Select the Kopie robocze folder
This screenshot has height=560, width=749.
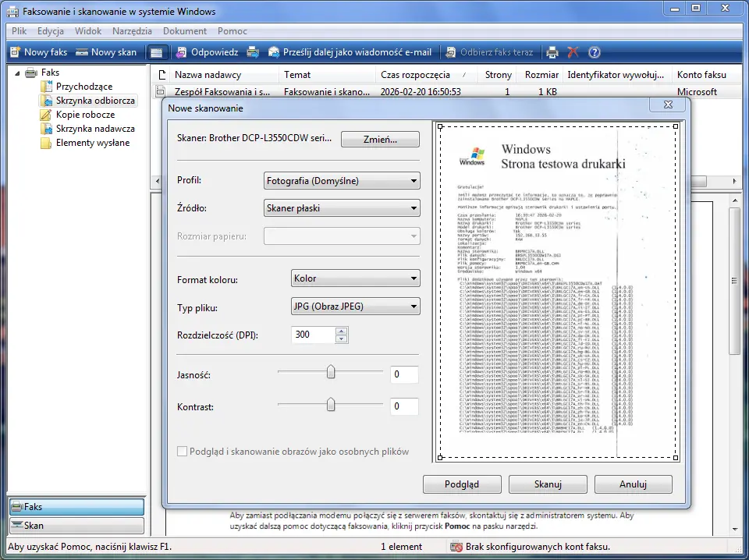85,115
